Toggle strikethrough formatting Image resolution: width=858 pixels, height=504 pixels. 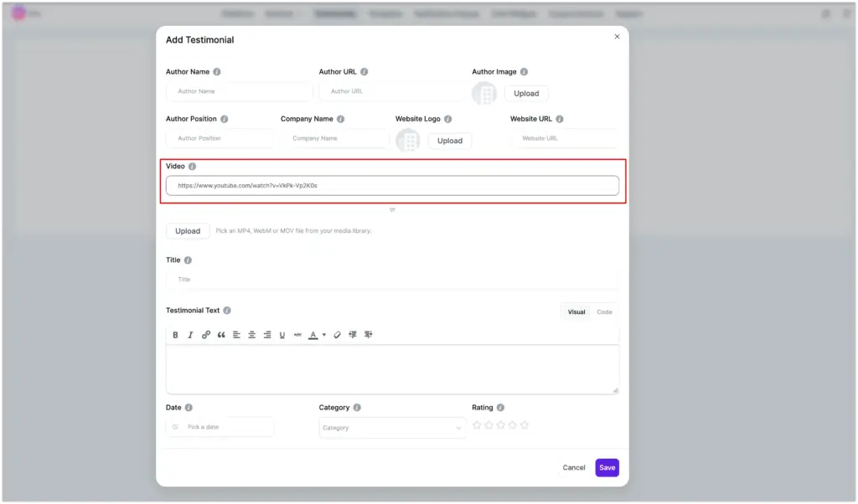[x=297, y=335]
